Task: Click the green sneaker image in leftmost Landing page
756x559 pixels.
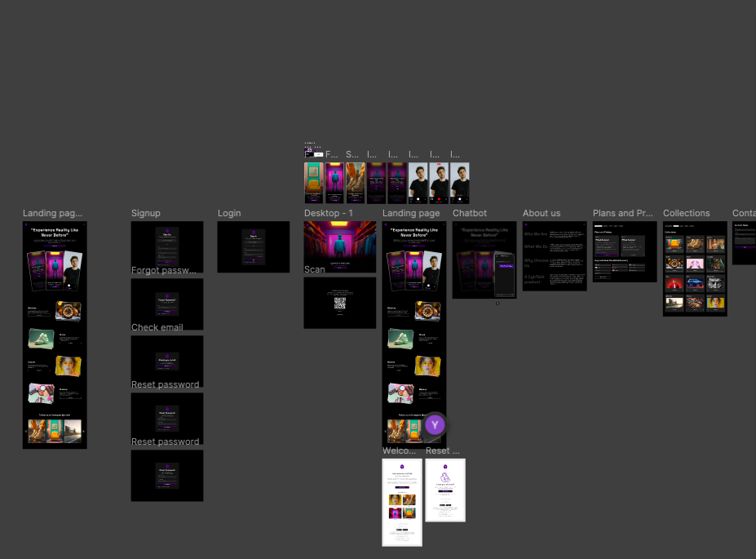Action: click(x=41, y=339)
